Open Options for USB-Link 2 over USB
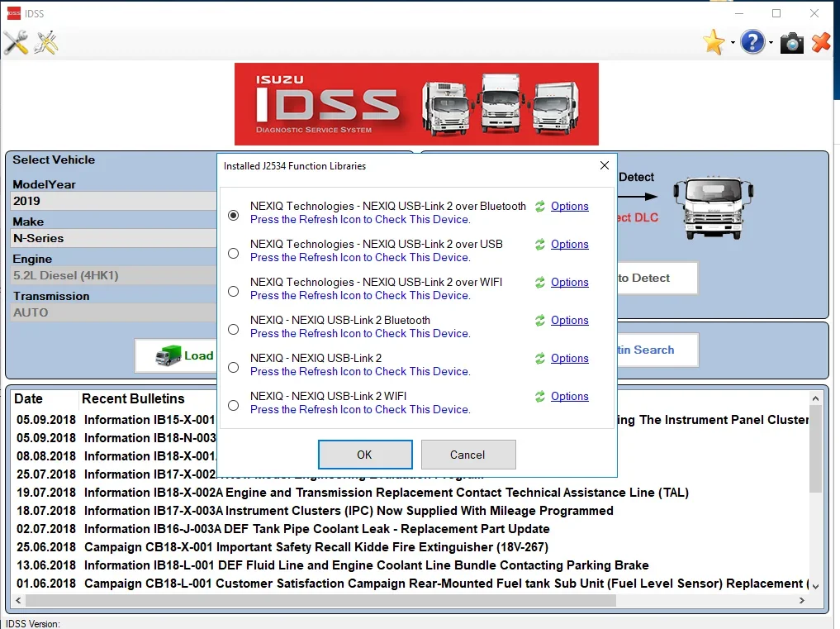 (x=569, y=245)
